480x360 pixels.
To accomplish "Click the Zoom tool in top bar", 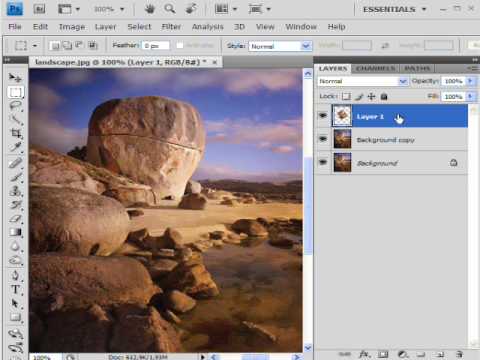I will [x=170, y=9].
